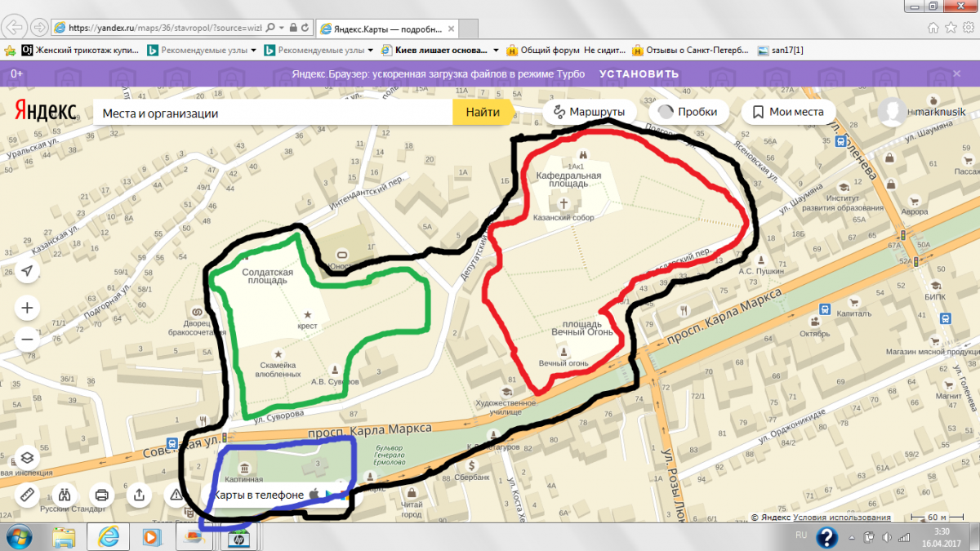Expand first Рекомендуемые узлы favorites dropdown

coord(254,50)
